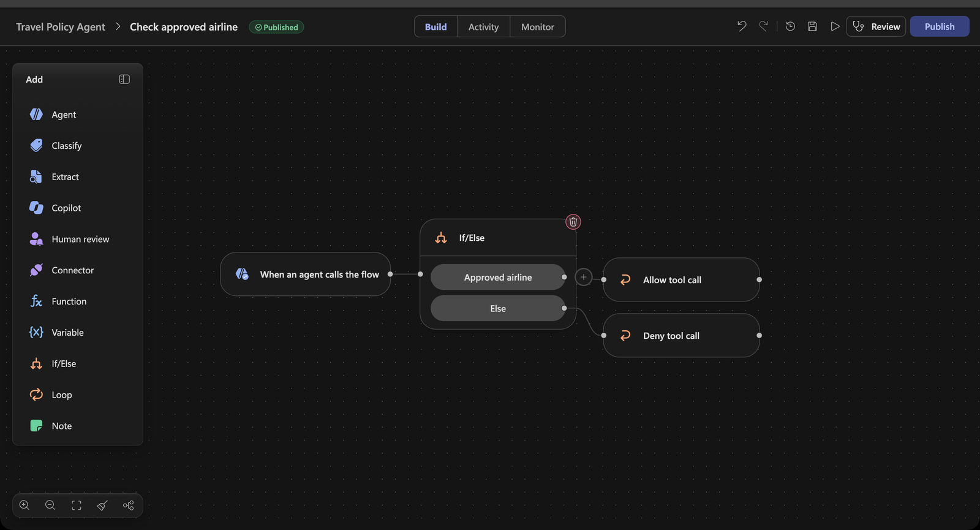The width and height of the screenshot is (980, 530).
Task: Select the Deny tool call node
Action: coord(681,335)
